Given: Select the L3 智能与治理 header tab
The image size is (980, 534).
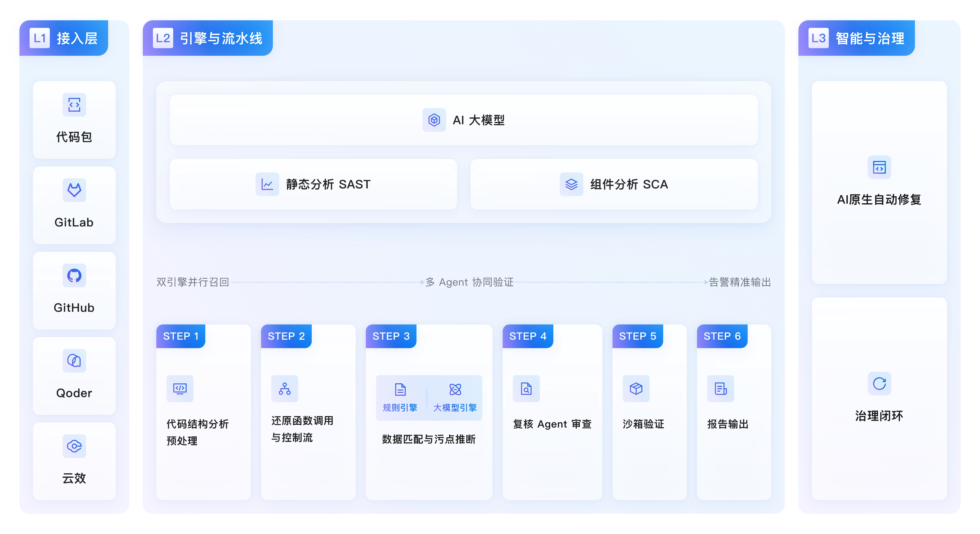Looking at the screenshot, I should 856,38.
